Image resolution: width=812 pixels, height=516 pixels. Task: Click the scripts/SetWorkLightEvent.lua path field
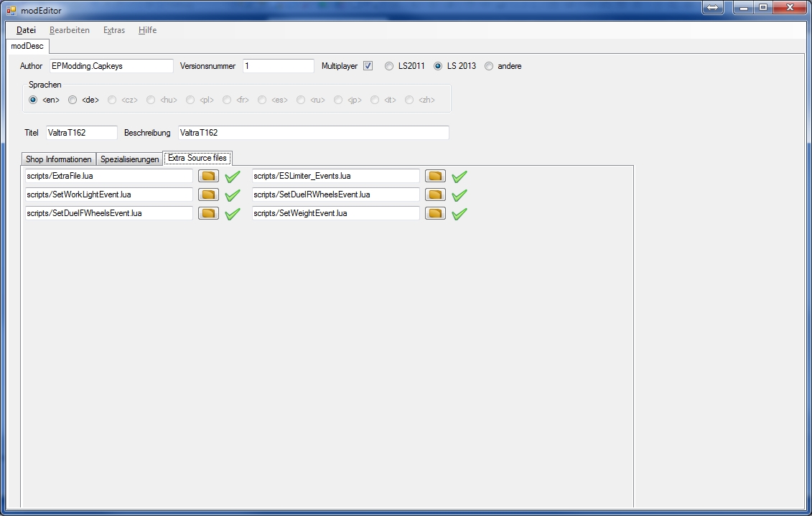tap(108, 194)
